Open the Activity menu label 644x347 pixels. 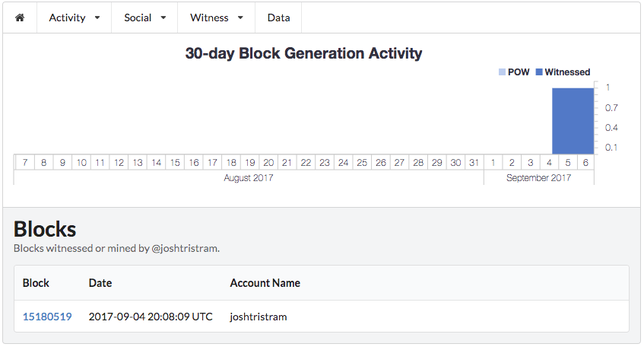point(68,18)
